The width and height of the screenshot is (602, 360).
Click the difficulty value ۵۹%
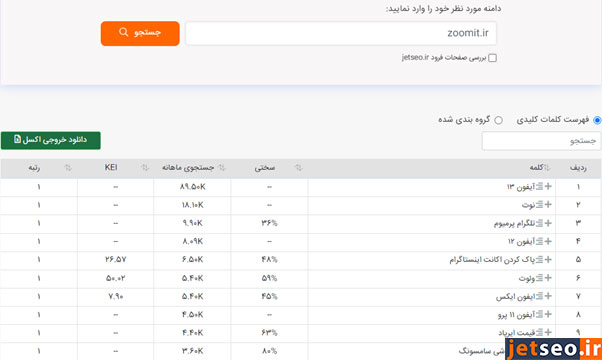(x=270, y=278)
